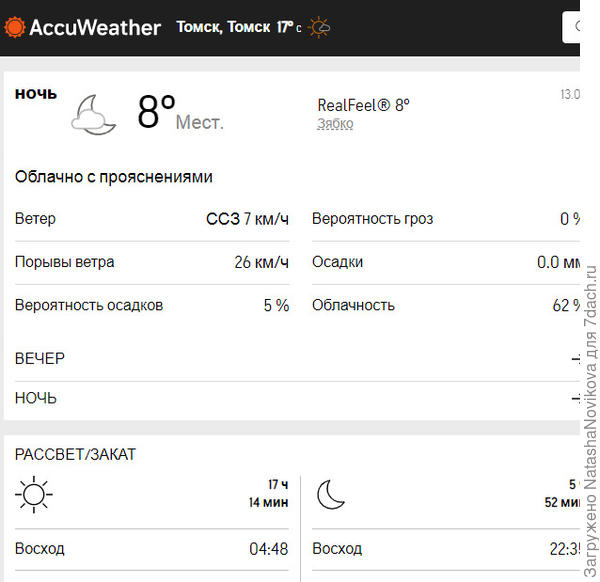This screenshot has height=582, width=600.
Task: Click the RealFeel® 8° label
Action: pos(363,105)
